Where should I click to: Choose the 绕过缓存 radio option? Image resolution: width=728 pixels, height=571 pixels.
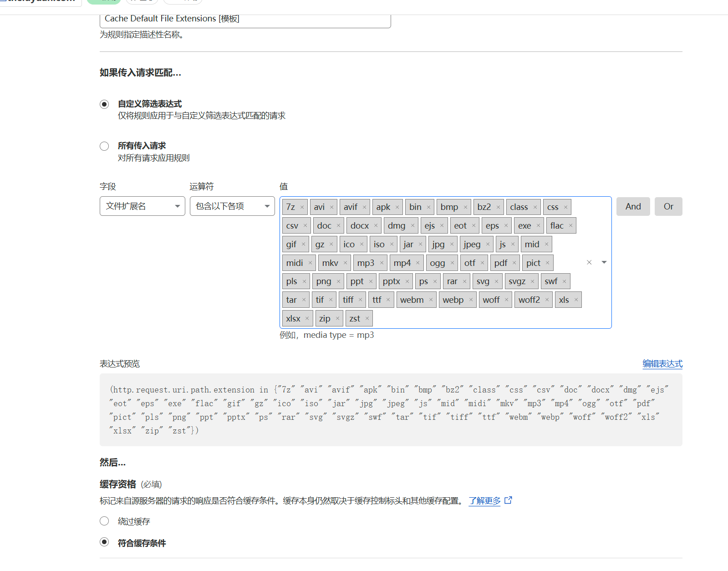[x=104, y=521]
